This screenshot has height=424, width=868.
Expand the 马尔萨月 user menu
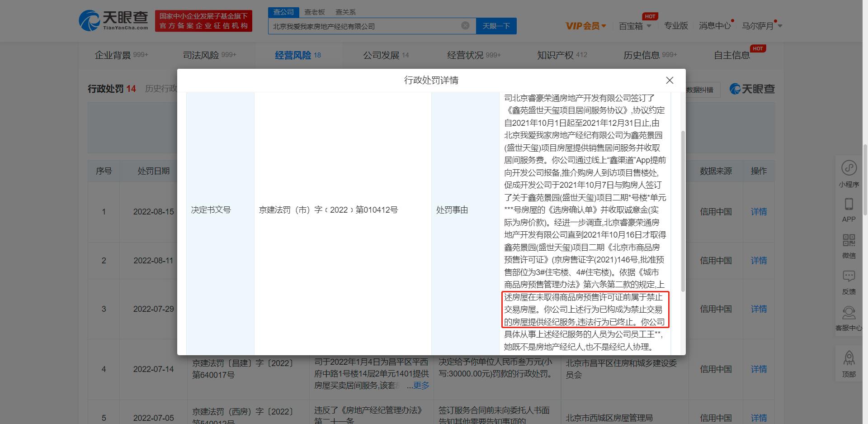762,26
